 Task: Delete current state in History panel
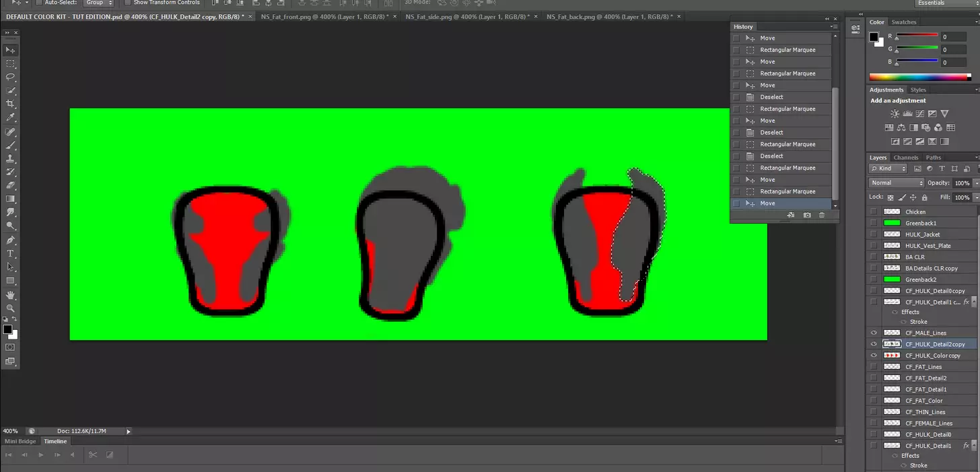coord(822,215)
